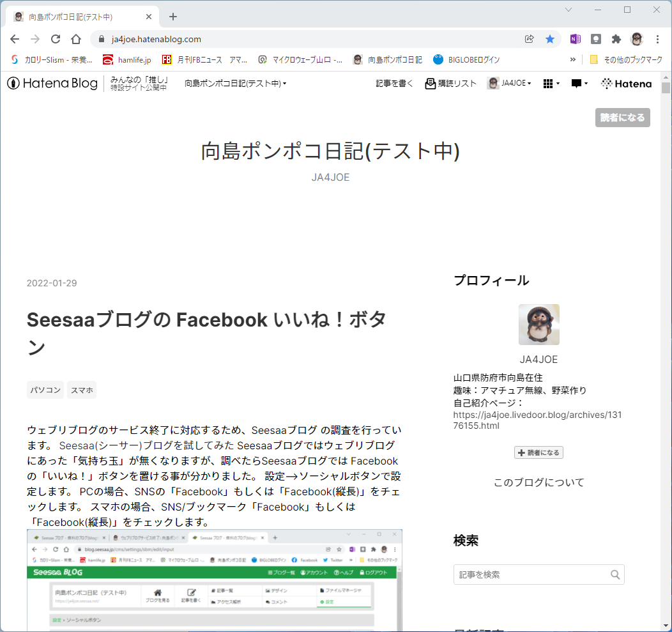Open the notifications speech bubble dropdown
Viewport: 672px width, 632px height.
[x=579, y=84]
